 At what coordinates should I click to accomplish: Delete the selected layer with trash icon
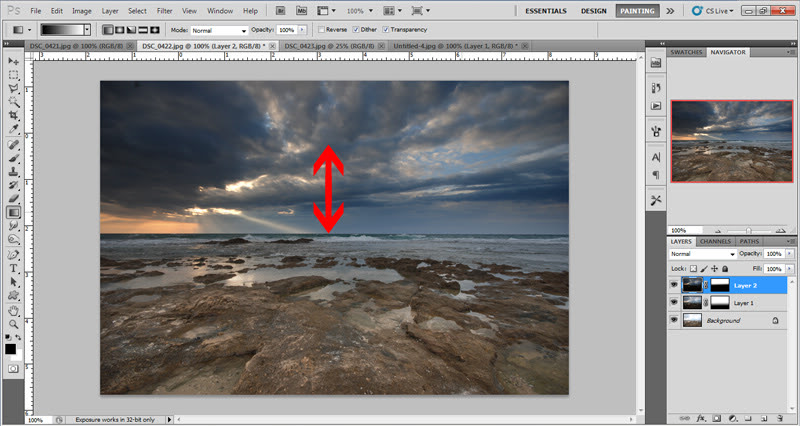[x=780, y=418]
